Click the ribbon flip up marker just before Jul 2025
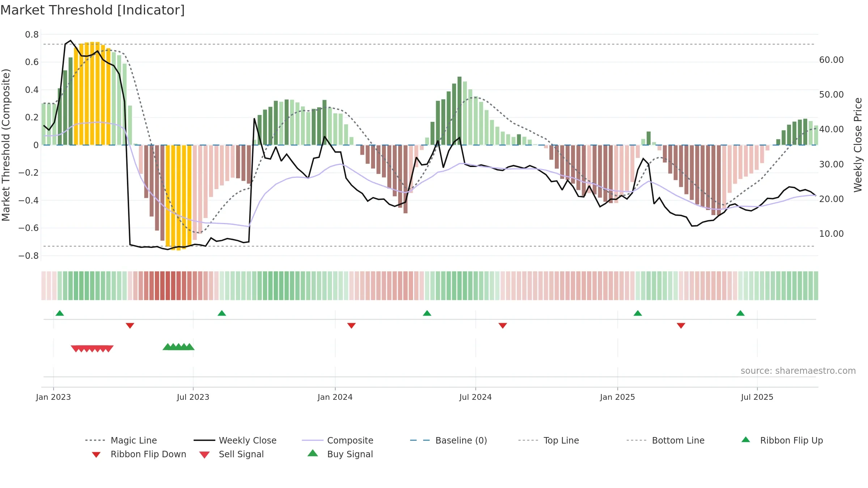 740,313
